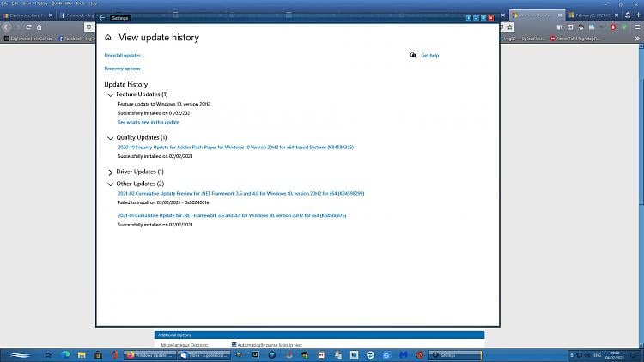Click the Settings taskbar button

click(456, 355)
